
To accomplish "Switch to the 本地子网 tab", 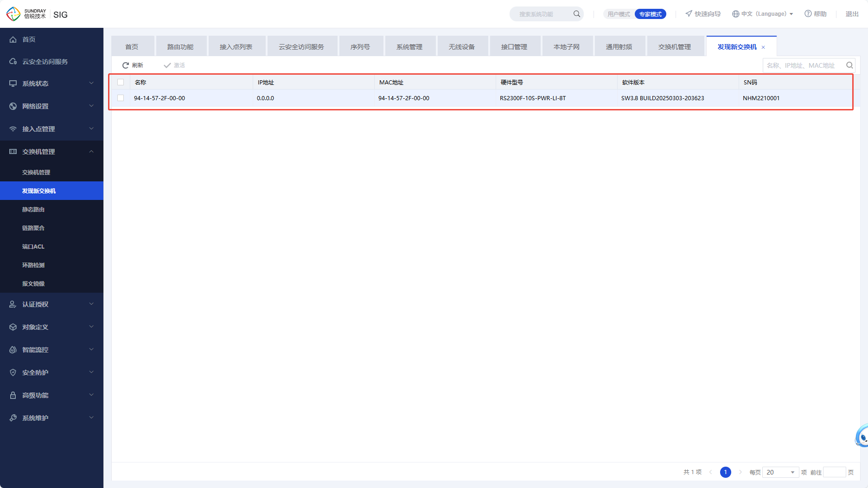I will 567,46.
